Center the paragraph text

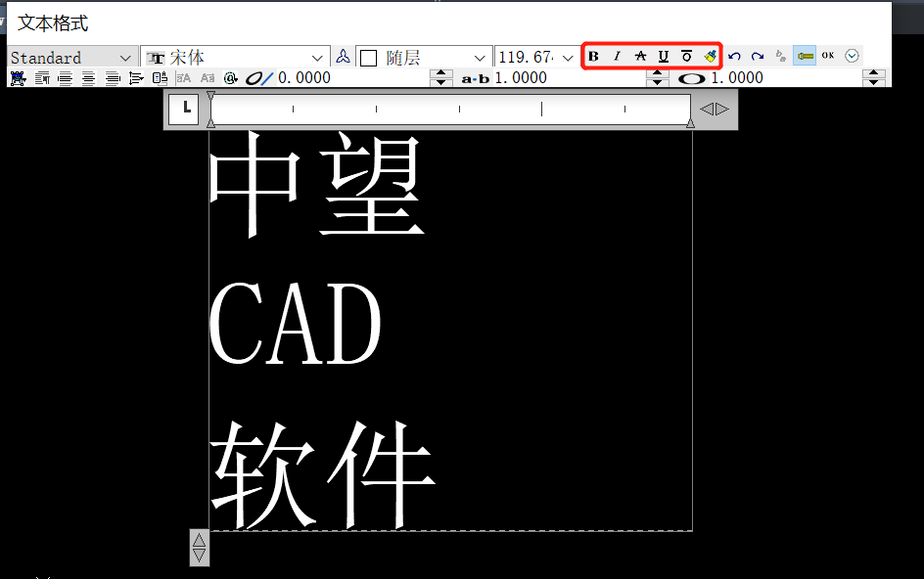click(88, 78)
